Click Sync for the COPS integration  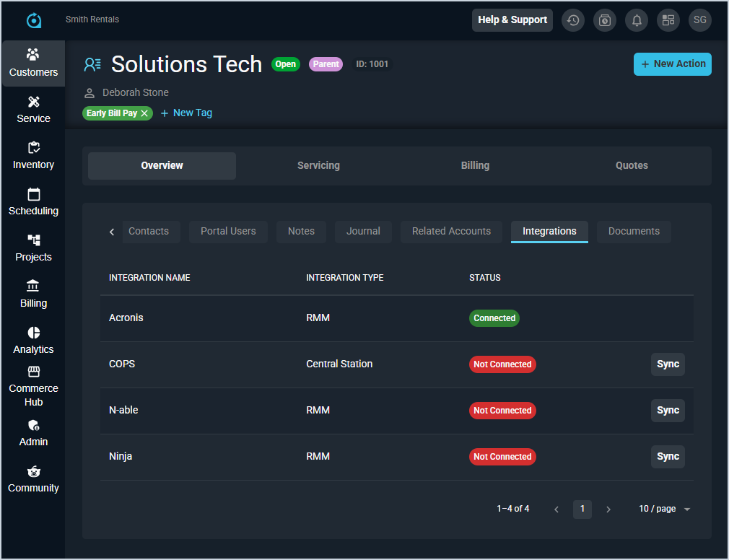click(x=668, y=364)
